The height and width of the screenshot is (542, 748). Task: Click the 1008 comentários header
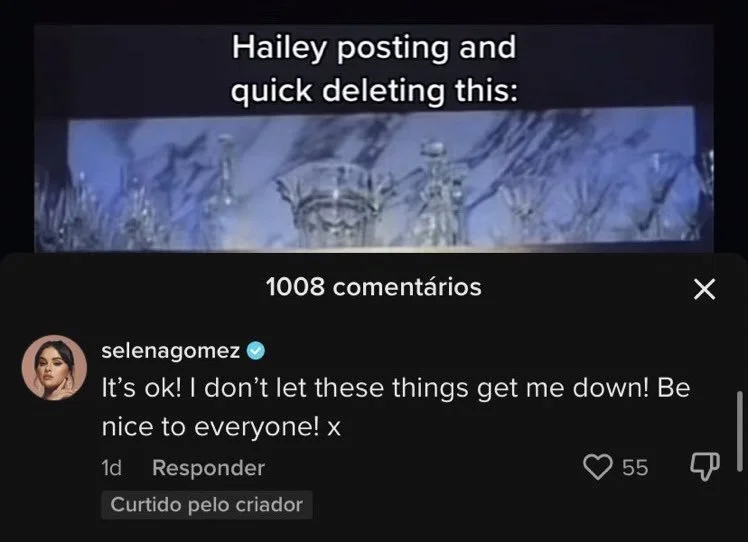(374, 287)
